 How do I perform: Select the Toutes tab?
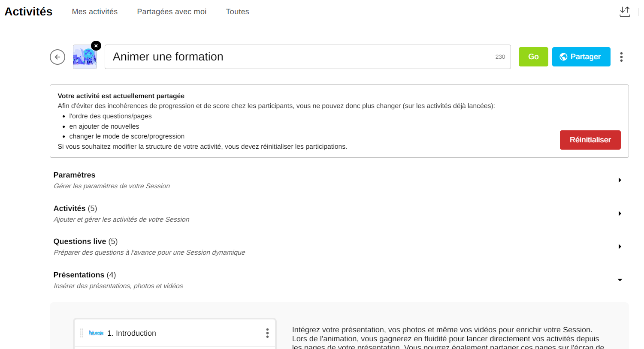(237, 12)
